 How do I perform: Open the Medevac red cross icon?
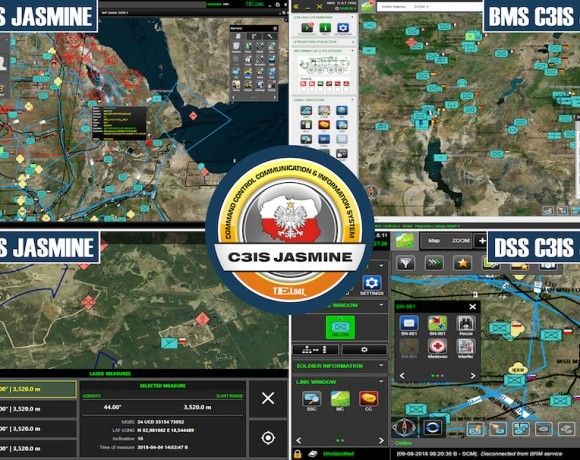click(438, 347)
